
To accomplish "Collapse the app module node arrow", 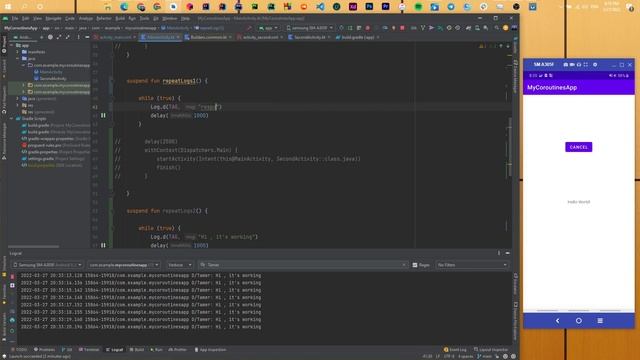I will pyautogui.click(x=12, y=45).
